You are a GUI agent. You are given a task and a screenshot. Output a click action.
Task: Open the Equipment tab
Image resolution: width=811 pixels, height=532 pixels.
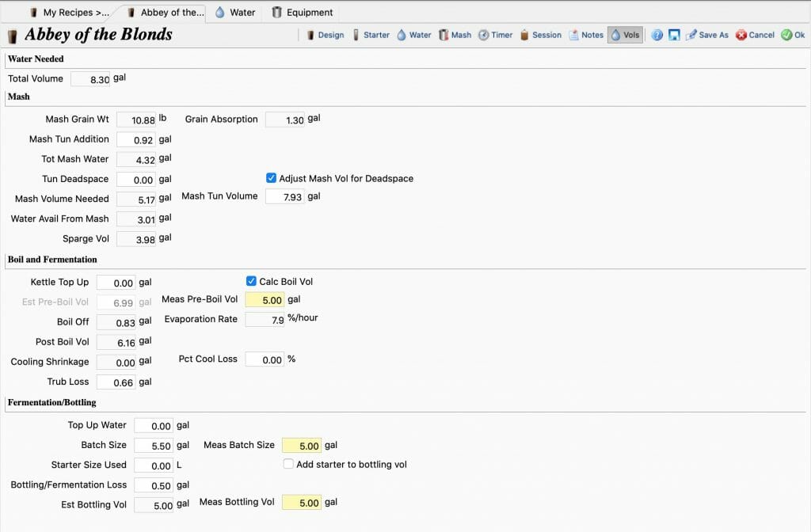(x=302, y=13)
